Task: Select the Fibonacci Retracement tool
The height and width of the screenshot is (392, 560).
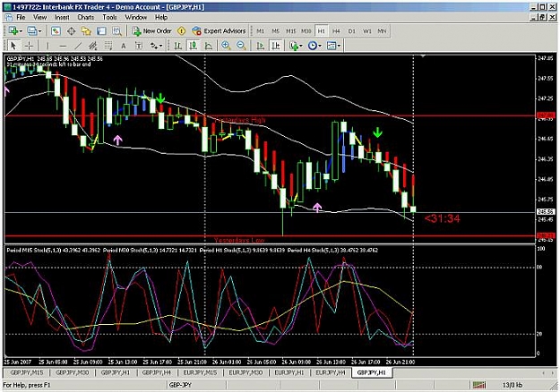Action: coord(108,46)
